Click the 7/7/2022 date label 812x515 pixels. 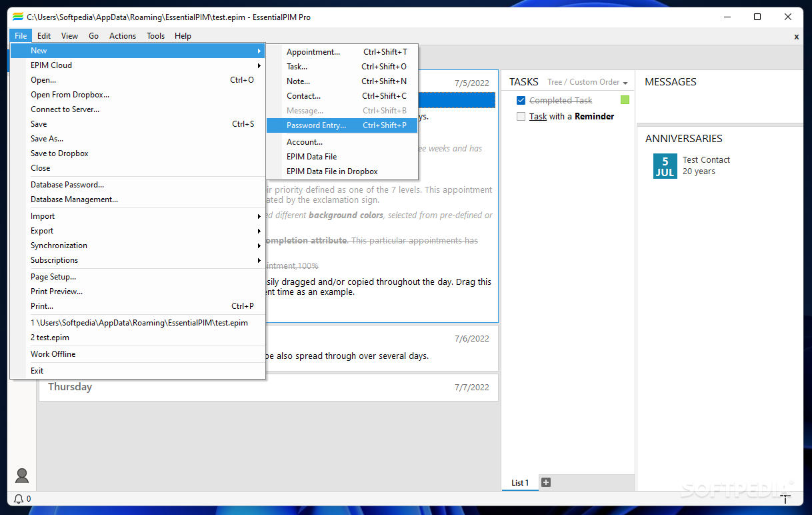coord(472,387)
